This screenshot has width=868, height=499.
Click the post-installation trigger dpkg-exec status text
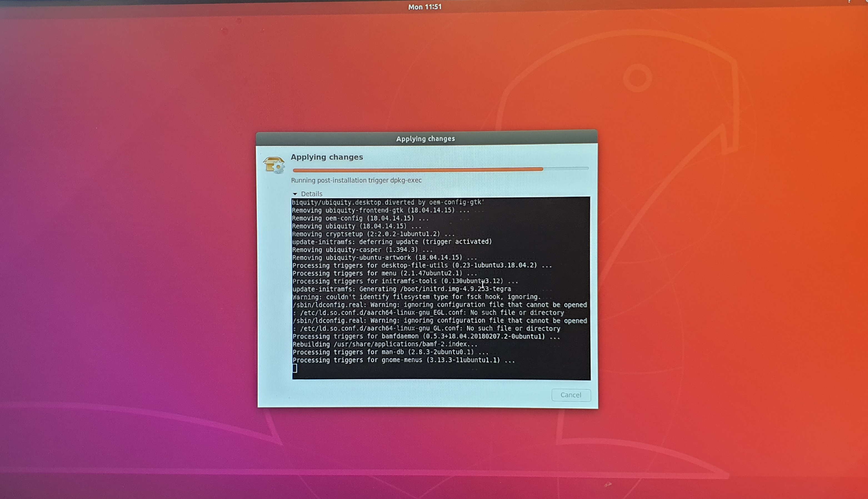click(x=356, y=180)
